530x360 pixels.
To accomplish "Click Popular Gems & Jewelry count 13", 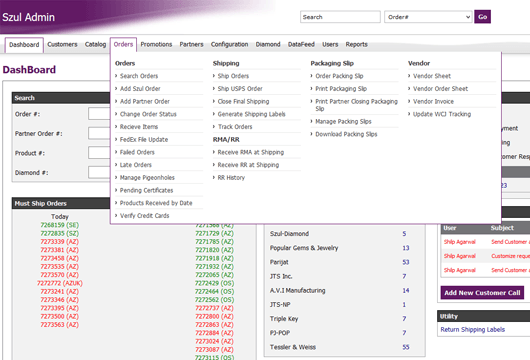I will point(406,248).
